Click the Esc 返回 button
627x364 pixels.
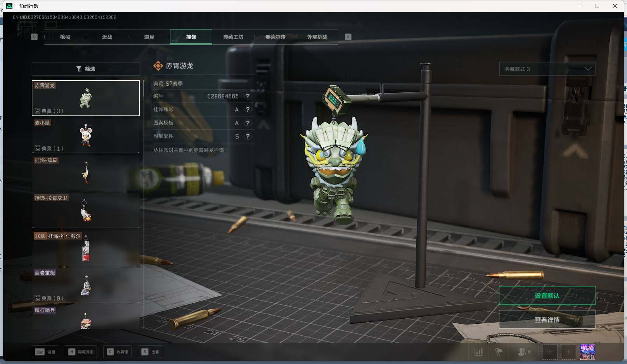coord(45,352)
